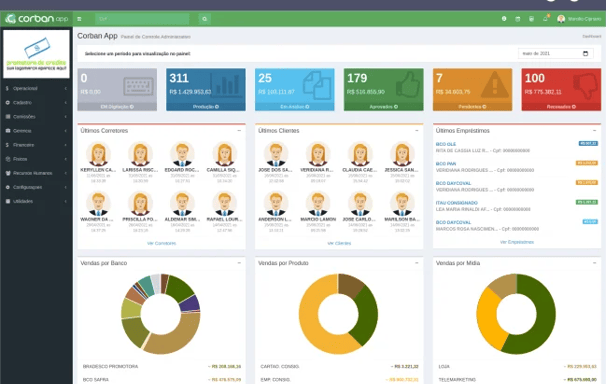This screenshot has width=606, height=384.
Task: Click the Ver Corretores link
Action: pyautogui.click(x=162, y=243)
